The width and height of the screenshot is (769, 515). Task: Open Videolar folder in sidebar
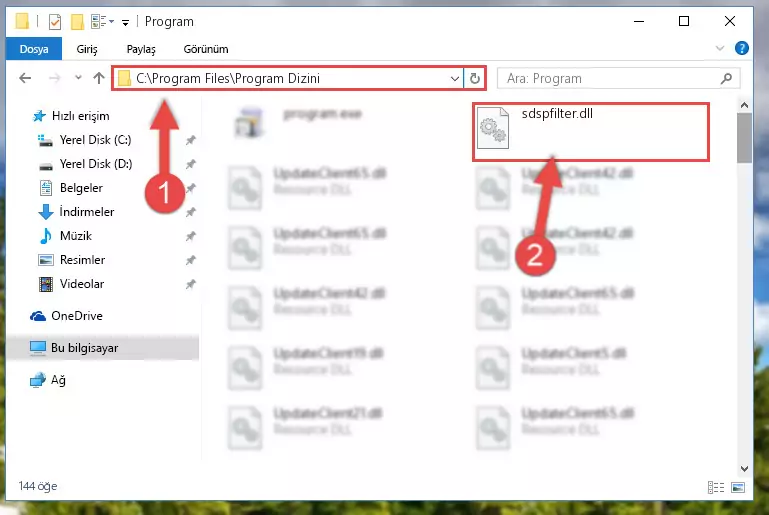pos(81,284)
